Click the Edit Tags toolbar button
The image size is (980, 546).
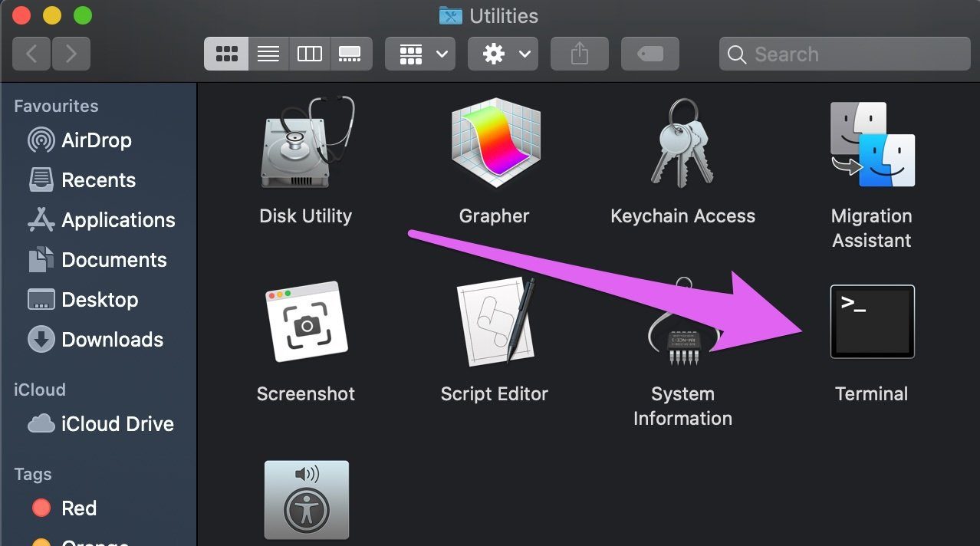pos(650,54)
